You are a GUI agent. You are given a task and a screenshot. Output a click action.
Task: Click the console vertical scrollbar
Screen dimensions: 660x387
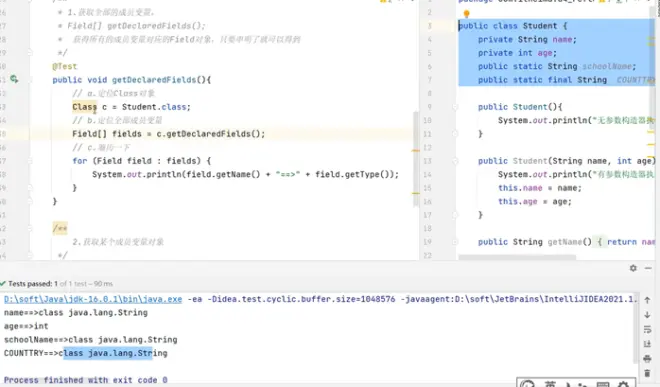pyautogui.click(x=637, y=328)
